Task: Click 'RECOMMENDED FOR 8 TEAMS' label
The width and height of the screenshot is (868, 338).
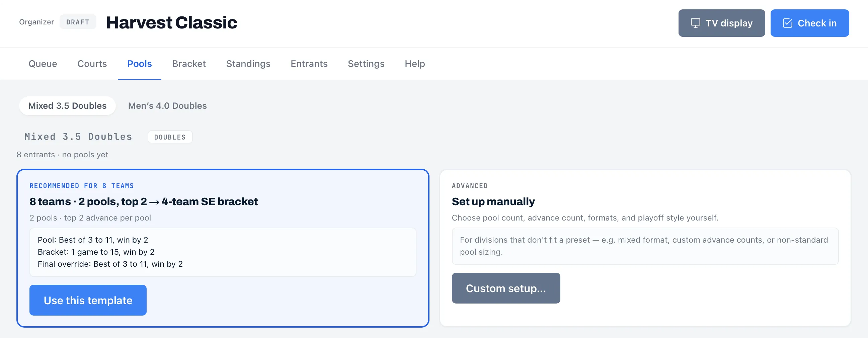Action: [82, 186]
